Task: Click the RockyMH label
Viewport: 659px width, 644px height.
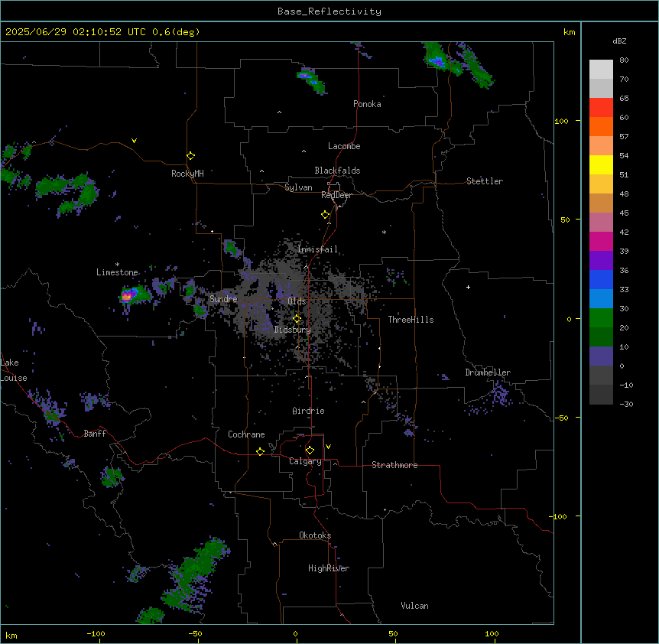Action: tap(187, 174)
